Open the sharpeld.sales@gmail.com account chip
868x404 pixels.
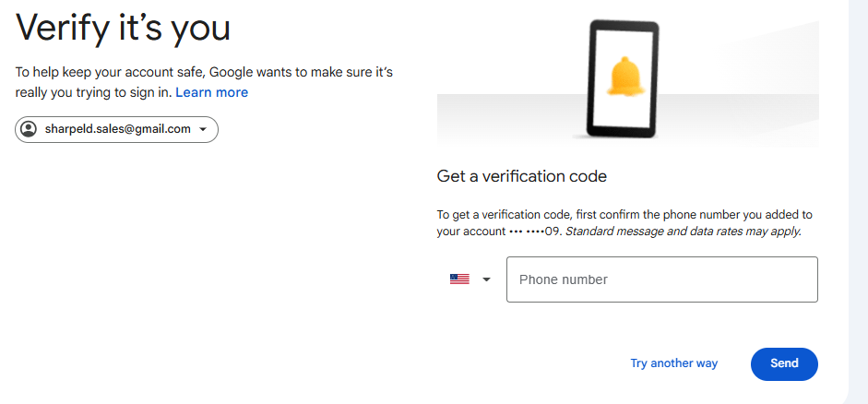117,129
